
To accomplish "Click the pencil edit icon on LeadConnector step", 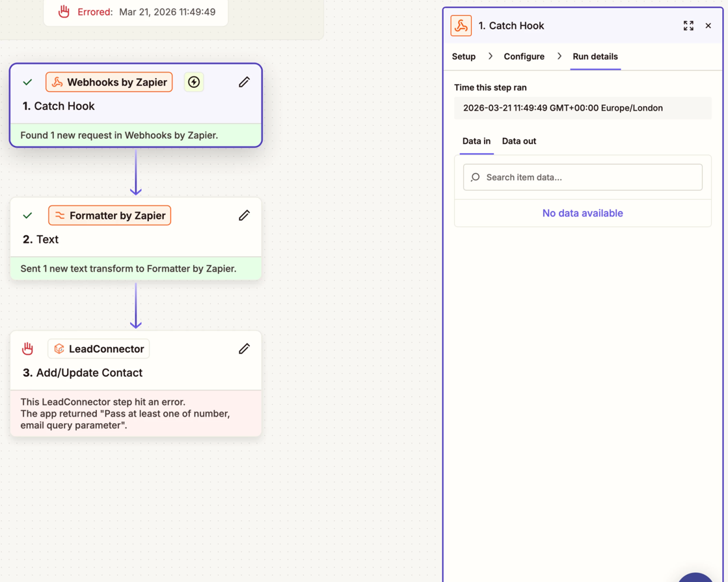I will click(244, 349).
